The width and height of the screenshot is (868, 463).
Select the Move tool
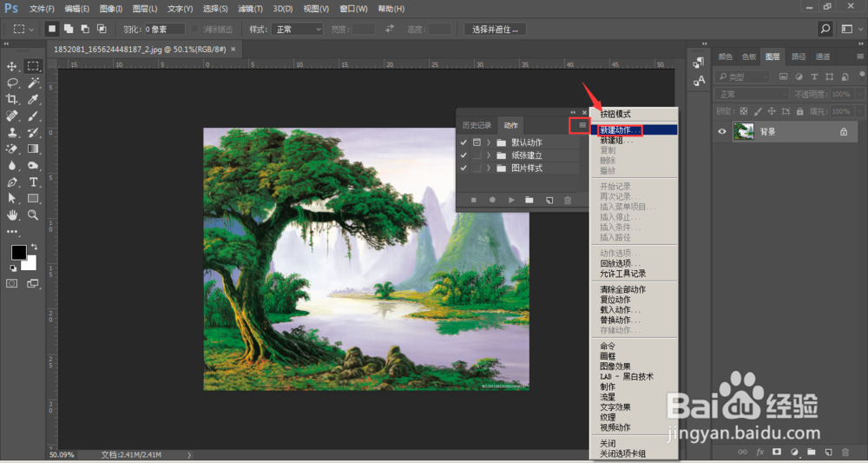11,67
